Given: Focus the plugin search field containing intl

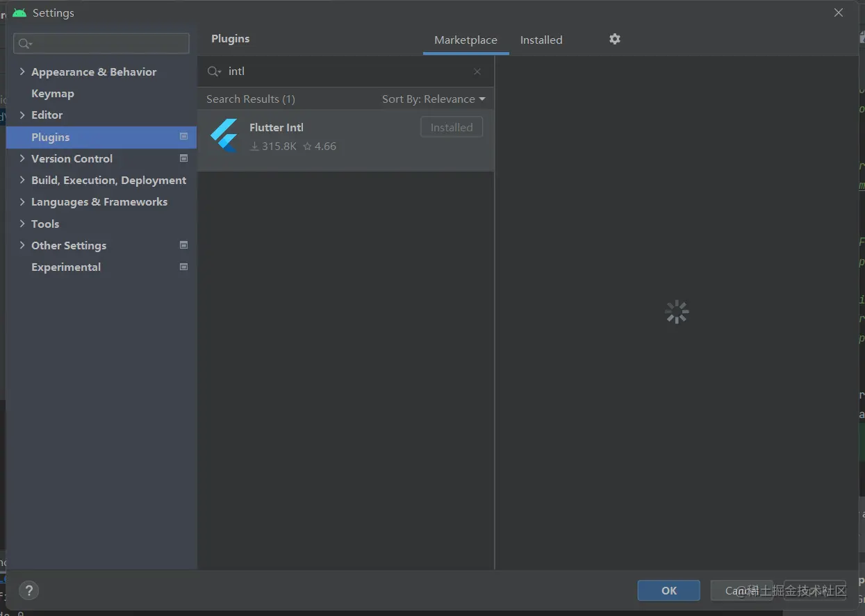Looking at the screenshot, I should coord(345,72).
